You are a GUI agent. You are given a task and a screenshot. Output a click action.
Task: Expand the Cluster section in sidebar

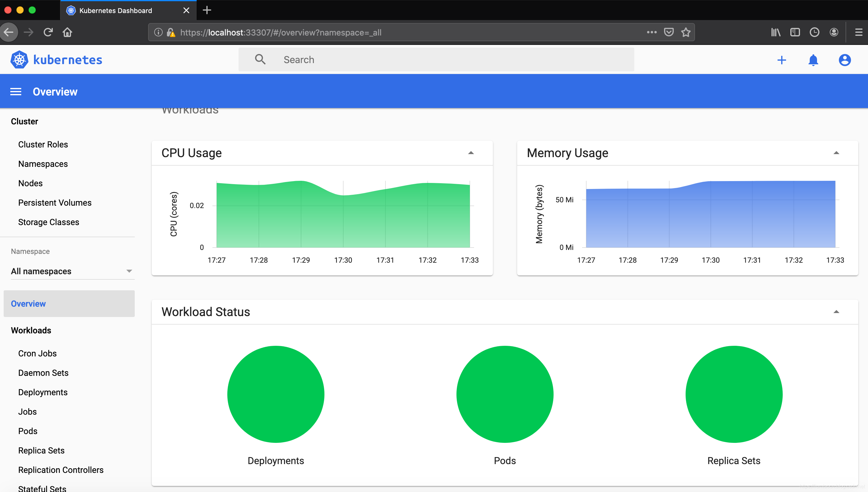tap(24, 122)
